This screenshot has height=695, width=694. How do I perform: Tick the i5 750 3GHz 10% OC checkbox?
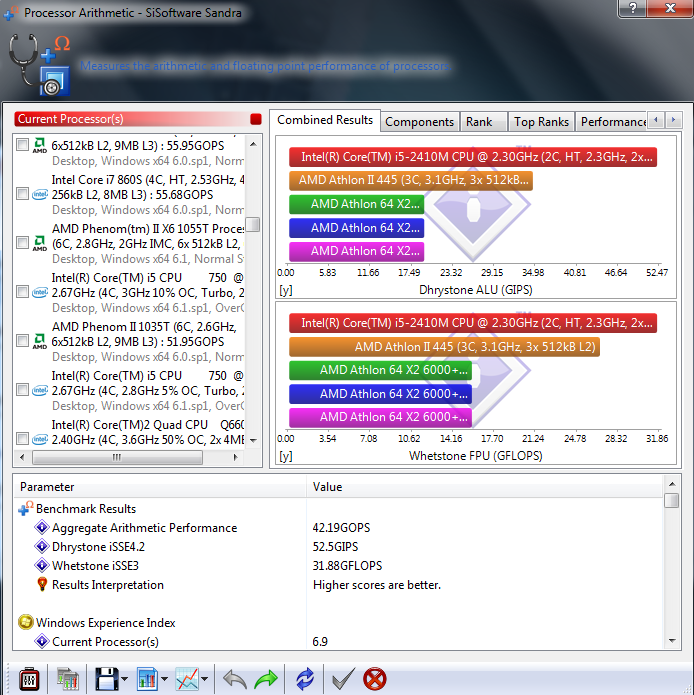point(22,292)
